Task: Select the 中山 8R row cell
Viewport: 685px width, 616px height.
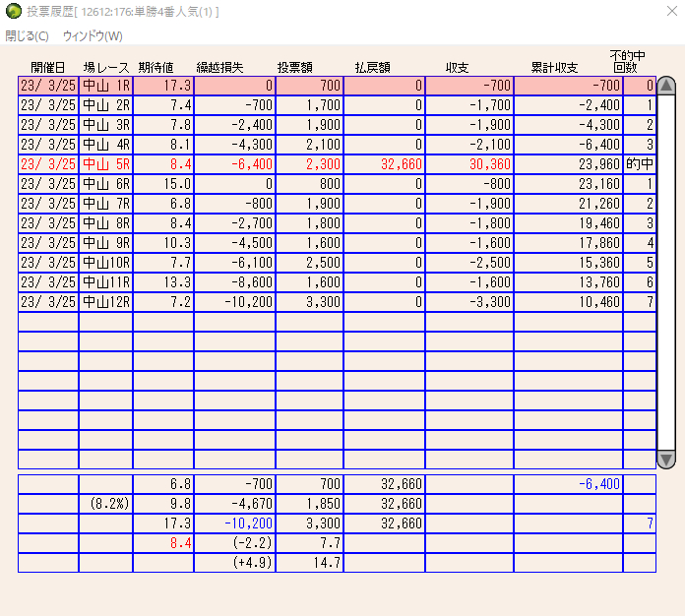Action: (x=105, y=223)
